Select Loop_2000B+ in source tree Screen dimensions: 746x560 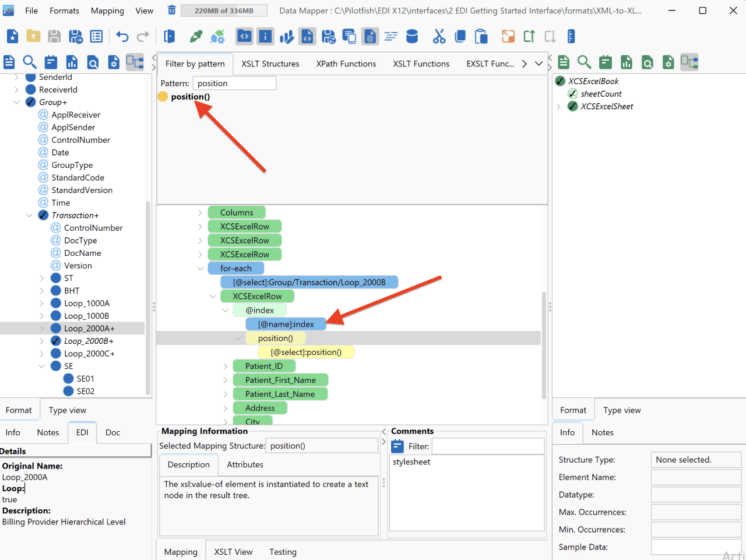pos(89,341)
